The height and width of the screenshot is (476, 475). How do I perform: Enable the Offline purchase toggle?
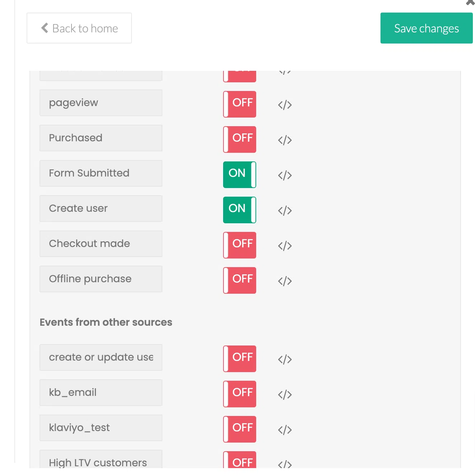tap(240, 280)
